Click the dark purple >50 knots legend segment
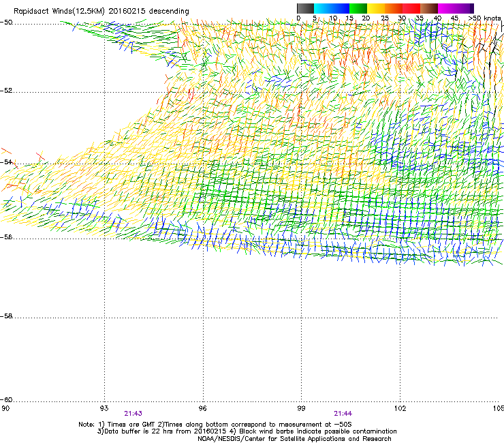 click(x=472, y=8)
